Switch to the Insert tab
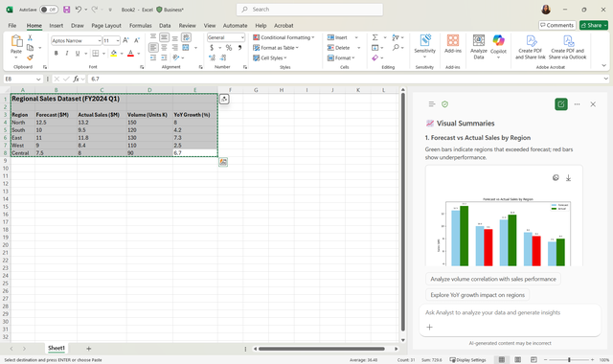The image size is (613, 364). 56,26
